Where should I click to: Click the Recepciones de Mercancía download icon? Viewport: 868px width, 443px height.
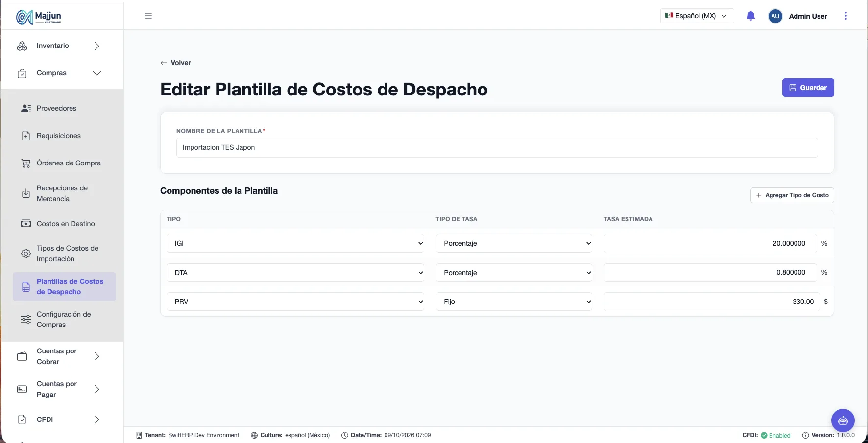[26, 193]
